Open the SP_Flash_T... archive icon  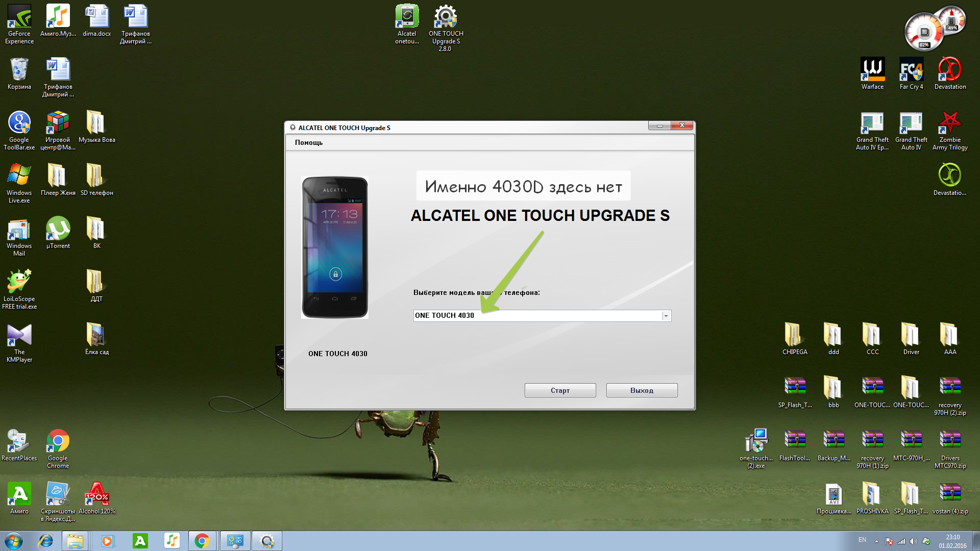(795, 389)
